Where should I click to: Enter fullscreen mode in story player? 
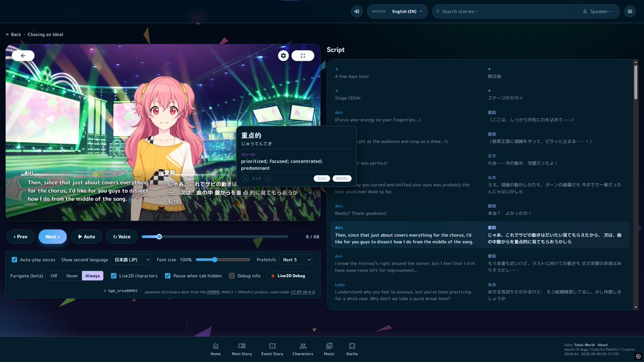303,55
